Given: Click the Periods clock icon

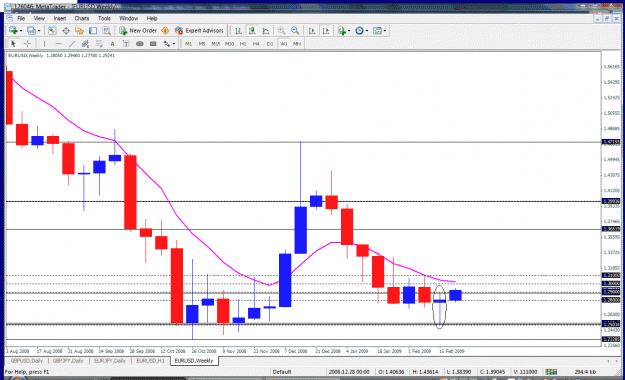Looking at the screenshot, I should click(x=359, y=31).
